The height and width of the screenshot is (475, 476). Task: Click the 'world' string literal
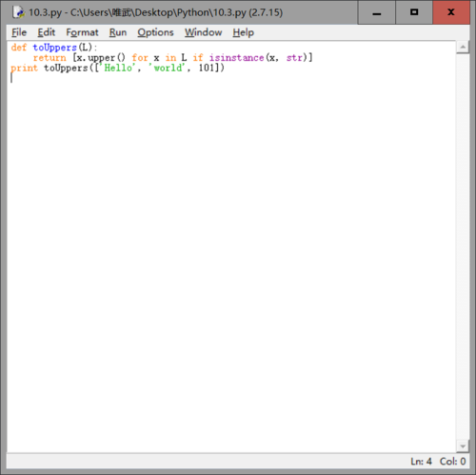pos(167,68)
